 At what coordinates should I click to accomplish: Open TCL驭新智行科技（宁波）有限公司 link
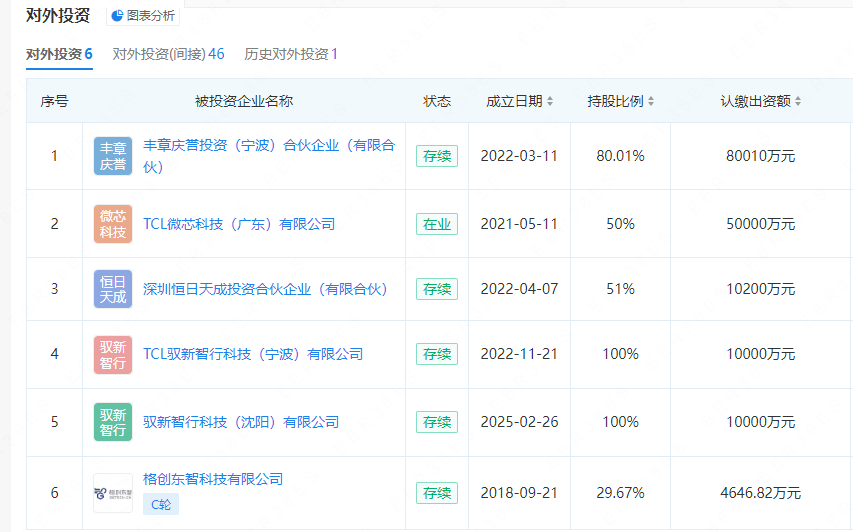tap(253, 354)
